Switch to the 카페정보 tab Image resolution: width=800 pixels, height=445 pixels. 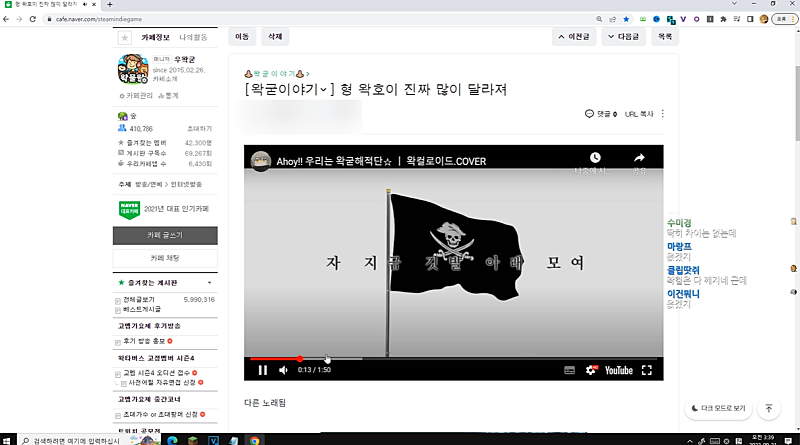tap(155, 37)
